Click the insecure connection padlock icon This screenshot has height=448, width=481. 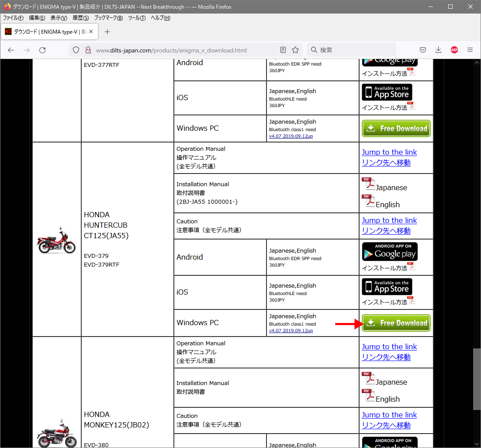pos(88,50)
